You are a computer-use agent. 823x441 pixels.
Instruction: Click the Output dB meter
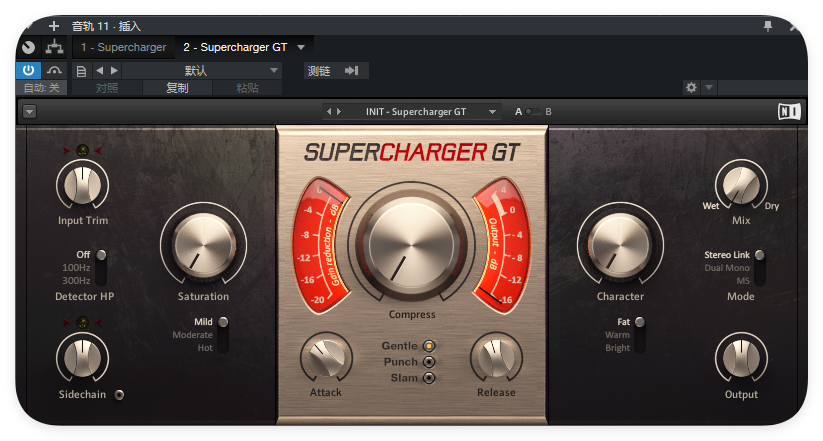pos(502,245)
